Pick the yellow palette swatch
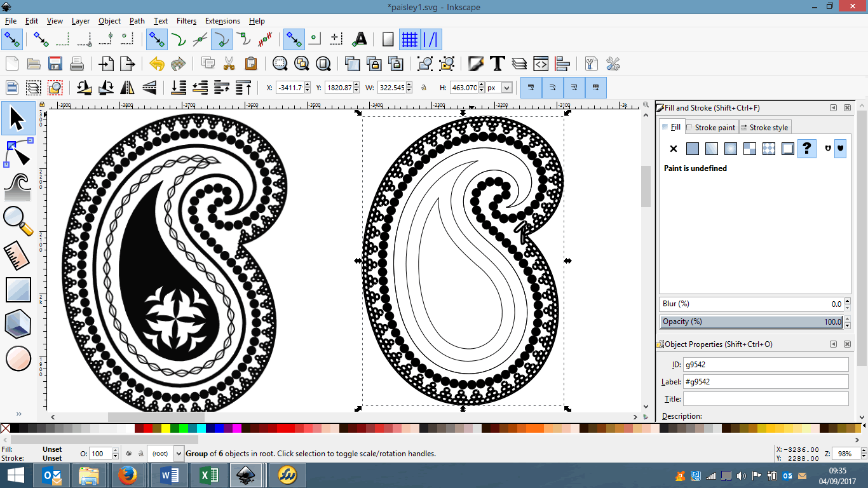868x488 pixels. (166, 429)
